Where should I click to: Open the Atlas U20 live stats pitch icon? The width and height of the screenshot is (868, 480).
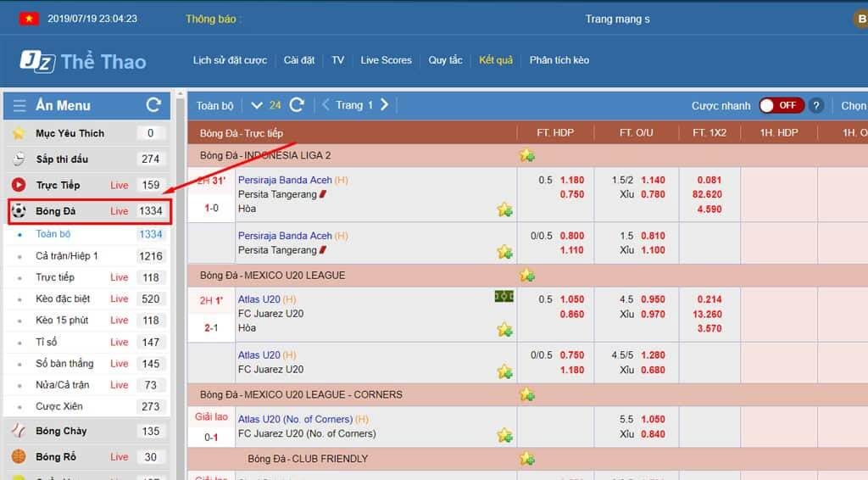coord(504,297)
